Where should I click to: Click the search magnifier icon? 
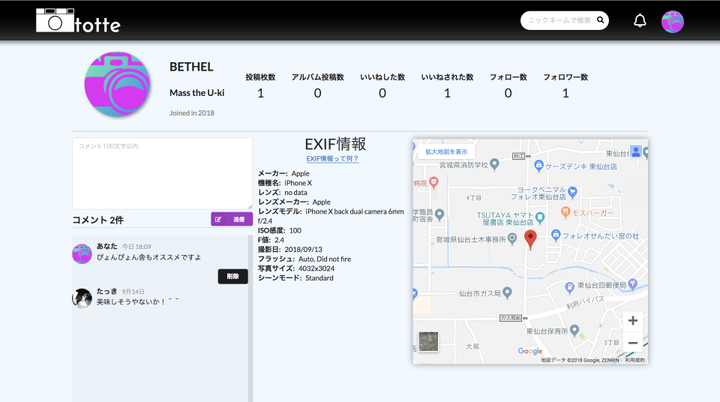tap(600, 20)
